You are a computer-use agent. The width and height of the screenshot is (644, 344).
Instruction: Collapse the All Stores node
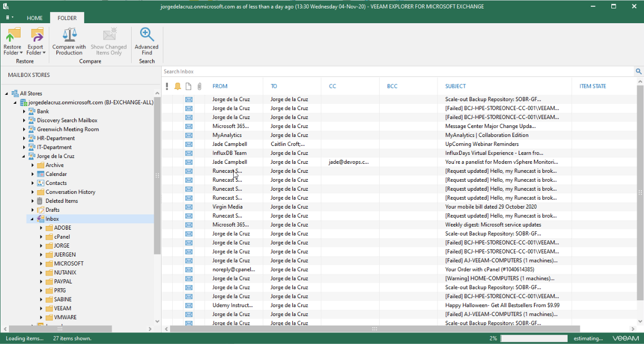pos(7,94)
